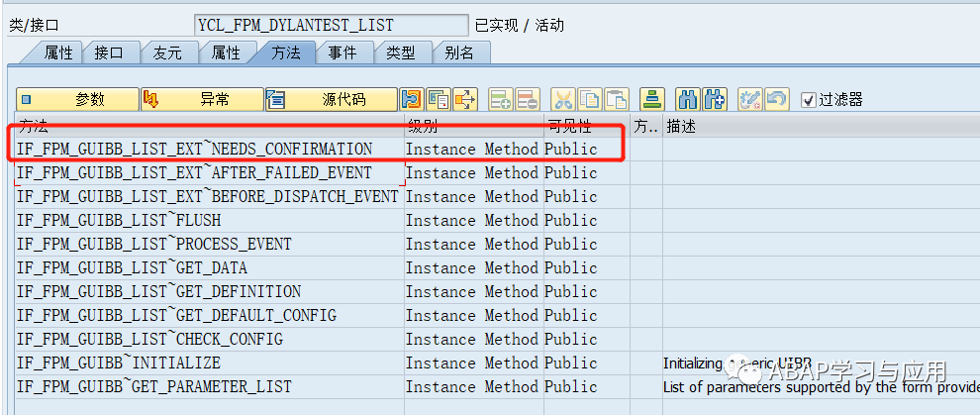Switch to the first 属性 tab
This screenshot has height=415, width=980.
click(58, 53)
